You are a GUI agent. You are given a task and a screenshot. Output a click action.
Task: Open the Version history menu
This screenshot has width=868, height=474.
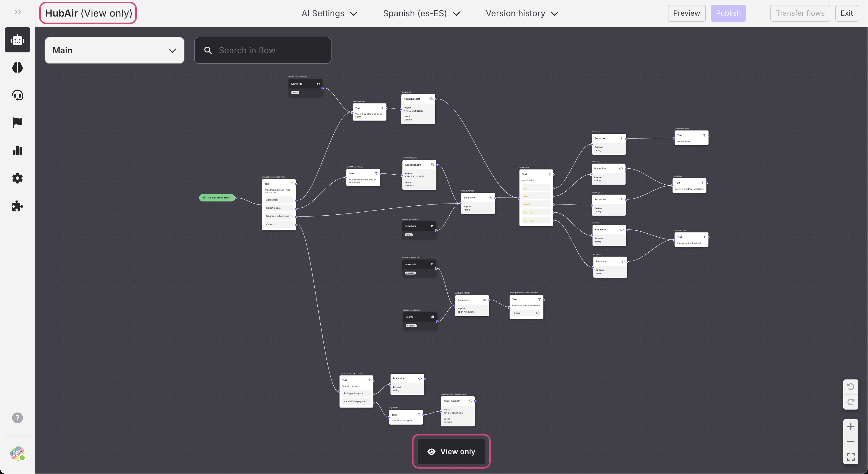coord(522,14)
